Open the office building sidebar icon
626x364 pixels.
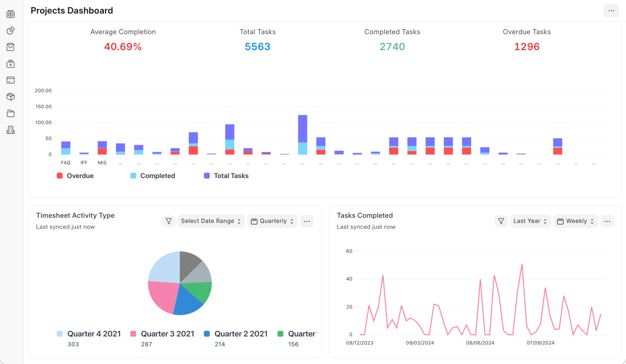point(11,130)
